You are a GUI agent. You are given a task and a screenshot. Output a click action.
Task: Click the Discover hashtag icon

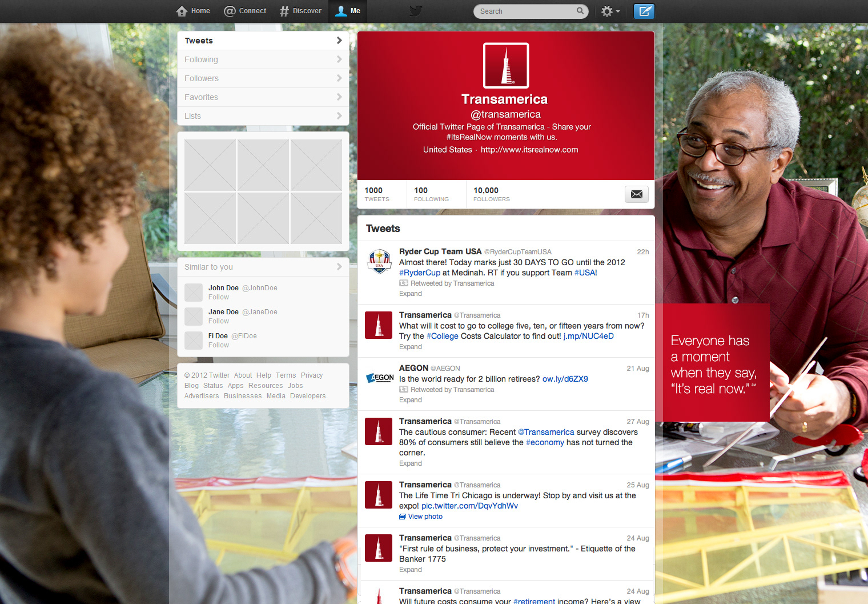(x=284, y=11)
